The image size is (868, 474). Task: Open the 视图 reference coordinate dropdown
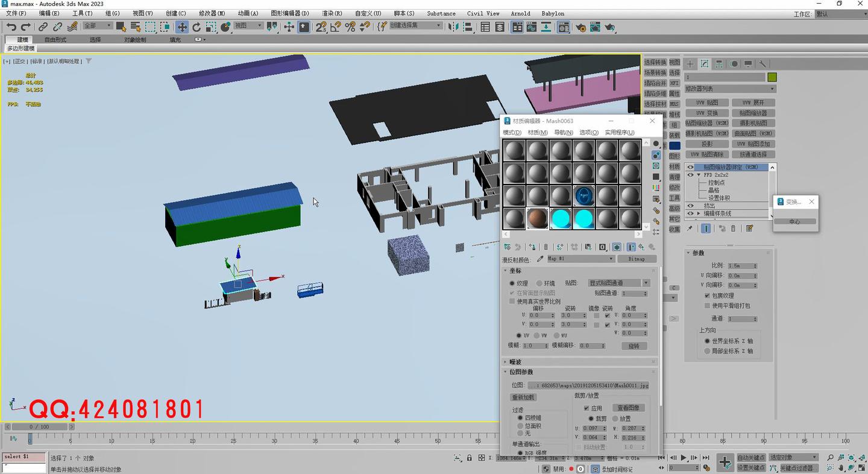(248, 25)
